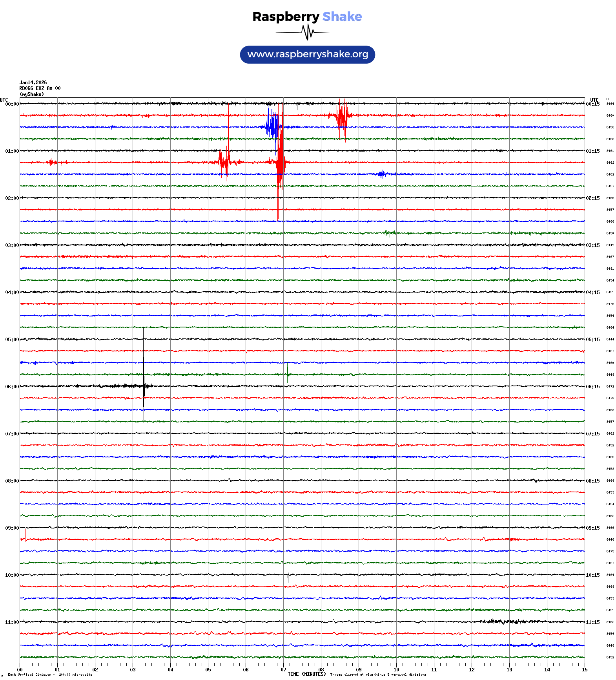Click the black spike on the 06:00 trace
The width and height of the screenshot is (616, 680).
[x=144, y=386]
